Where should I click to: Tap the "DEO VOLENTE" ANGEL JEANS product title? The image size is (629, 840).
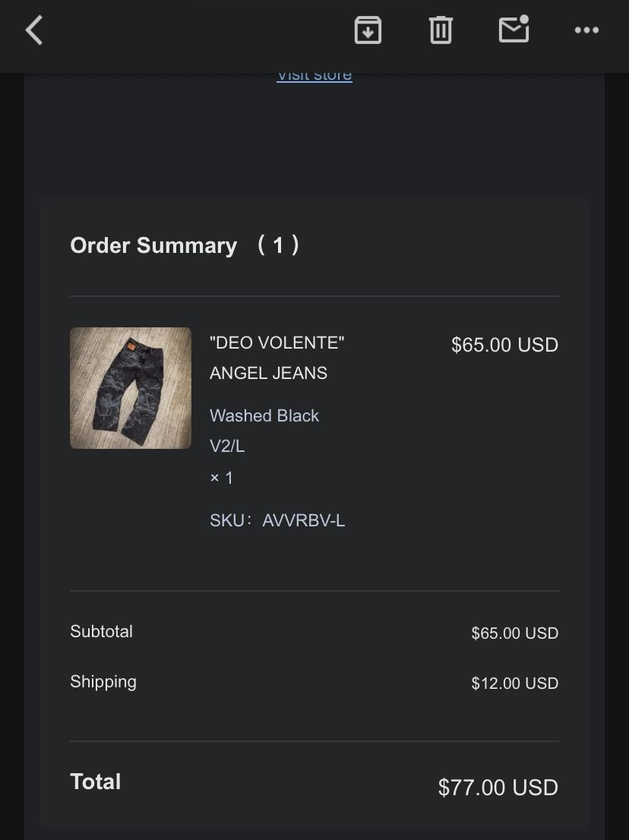(x=277, y=358)
